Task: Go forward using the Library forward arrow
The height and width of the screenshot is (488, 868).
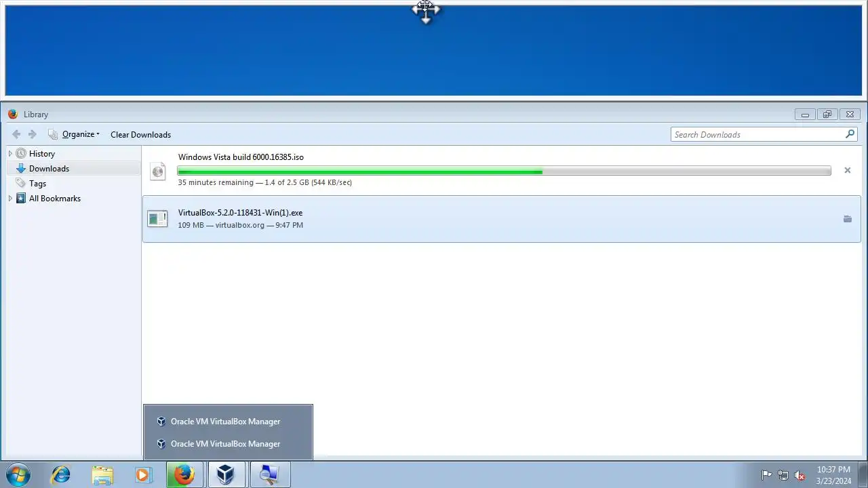Action: (32, 134)
